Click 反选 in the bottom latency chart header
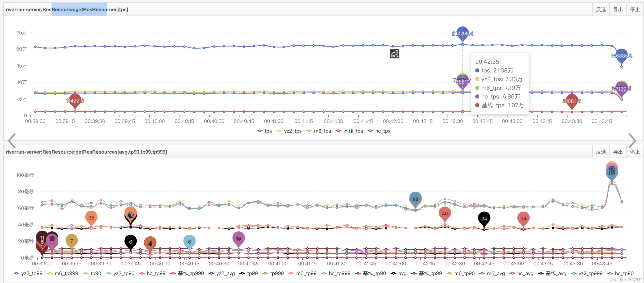Image resolution: width=644 pixels, height=283 pixels. coord(601,152)
